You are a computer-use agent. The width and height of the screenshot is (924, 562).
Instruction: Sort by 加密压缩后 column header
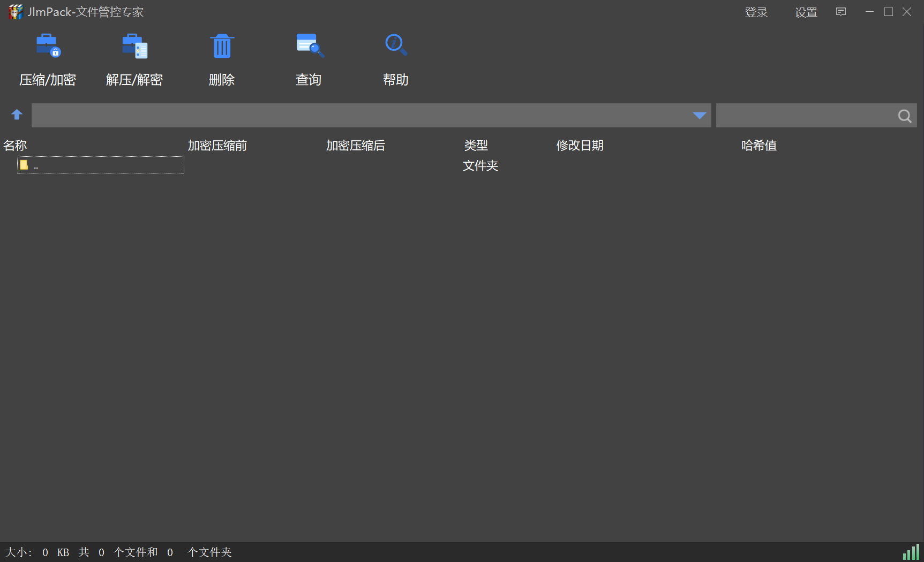click(x=356, y=146)
